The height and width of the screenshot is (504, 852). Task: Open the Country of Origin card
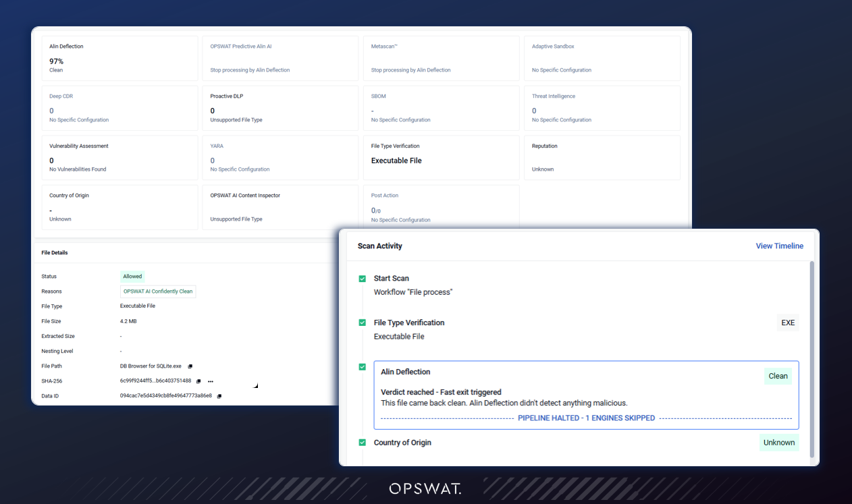[119, 207]
